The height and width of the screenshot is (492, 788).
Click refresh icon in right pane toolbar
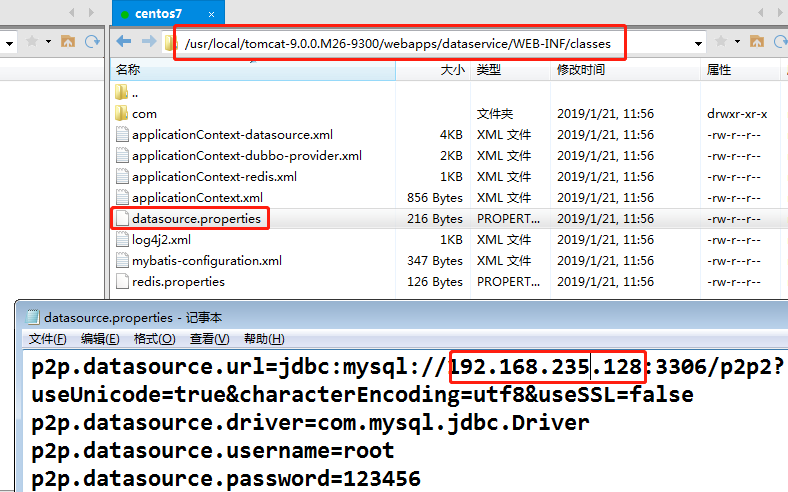click(x=778, y=42)
